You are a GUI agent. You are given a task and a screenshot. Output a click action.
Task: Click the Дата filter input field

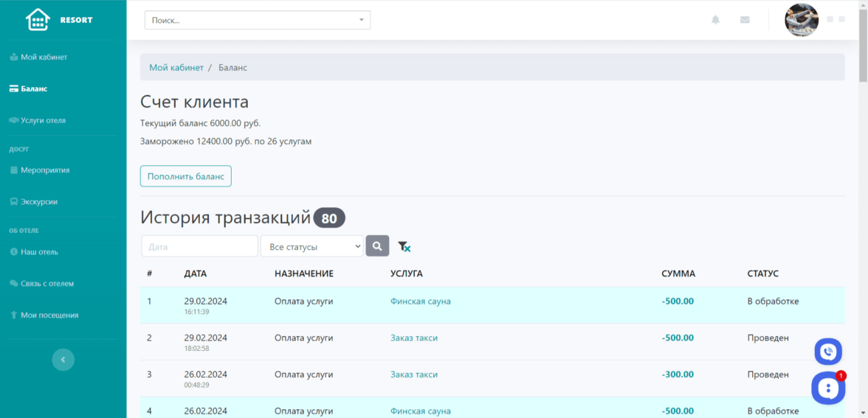click(x=199, y=246)
